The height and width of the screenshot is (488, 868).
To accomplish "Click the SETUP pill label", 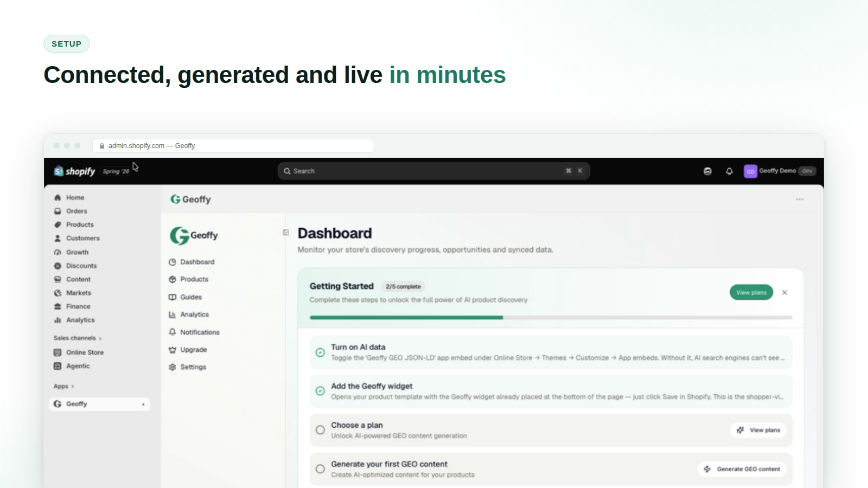I will tap(67, 44).
